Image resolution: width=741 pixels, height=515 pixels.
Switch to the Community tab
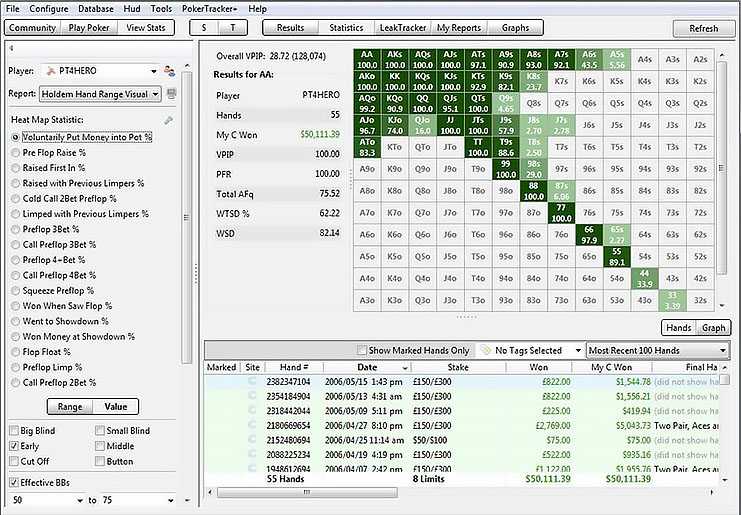(32, 27)
